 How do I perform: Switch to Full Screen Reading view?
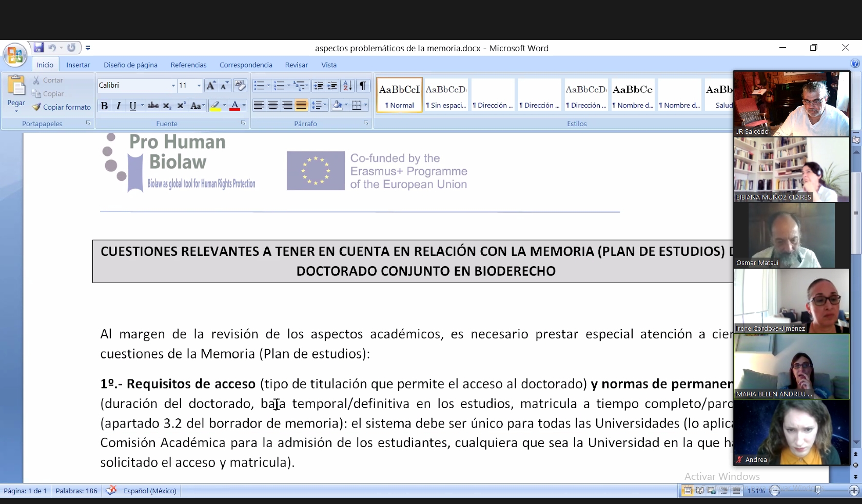(699, 491)
